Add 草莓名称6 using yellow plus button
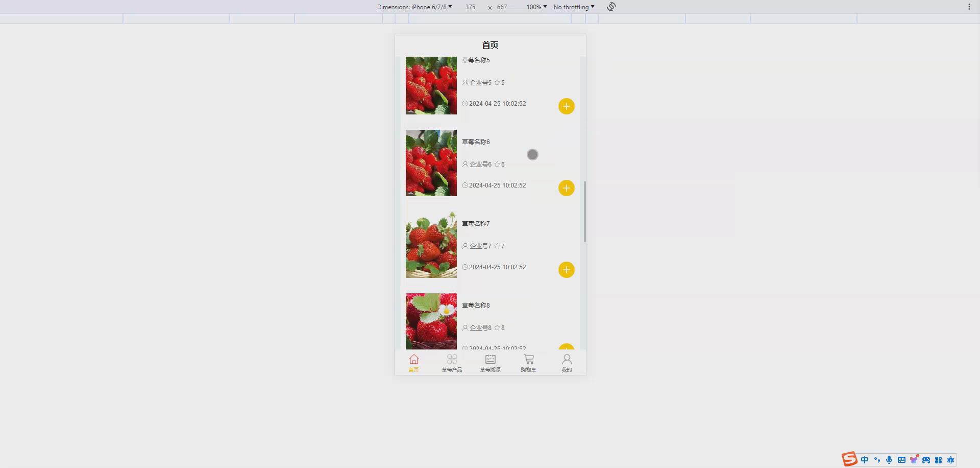The width and height of the screenshot is (980, 468). (x=566, y=188)
